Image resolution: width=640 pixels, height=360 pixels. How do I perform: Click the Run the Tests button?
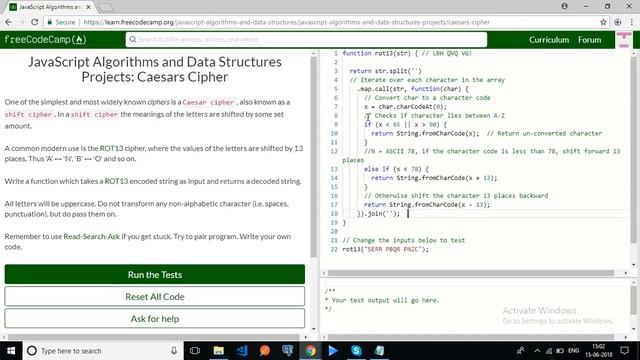click(155, 274)
